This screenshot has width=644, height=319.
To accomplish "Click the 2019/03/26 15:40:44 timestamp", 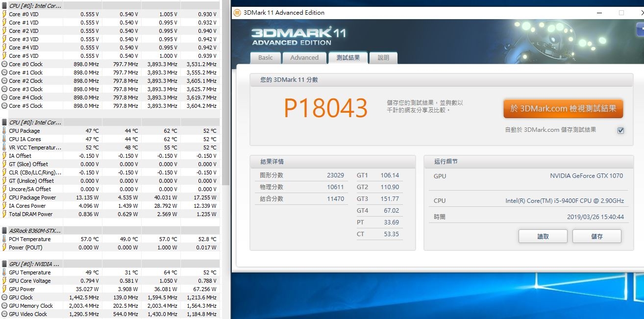I will (595, 217).
